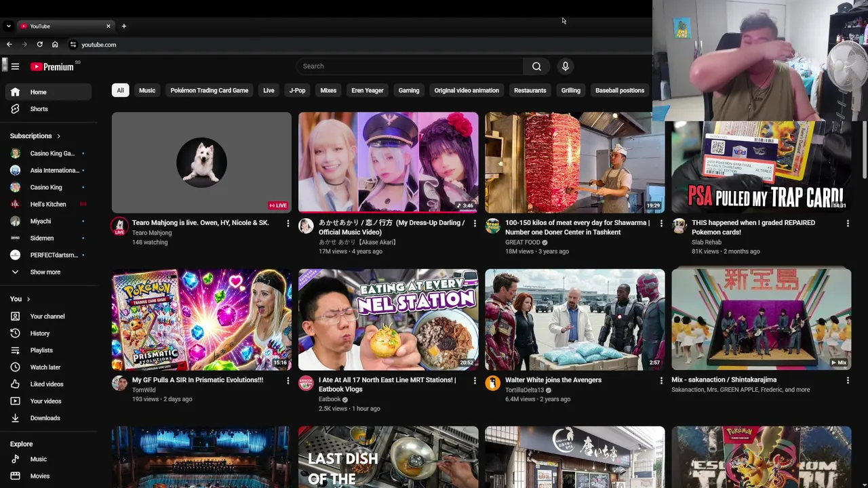This screenshot has height=488, width=868.
Task: Select the Baseball positions filter chip
Action: coord(620,90)
